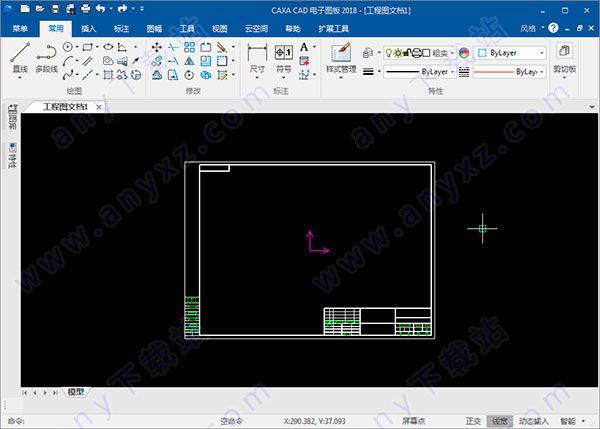Open the 菜单 menu
The width and height of the screenshot is (600, 429).
tap(20, 29)
